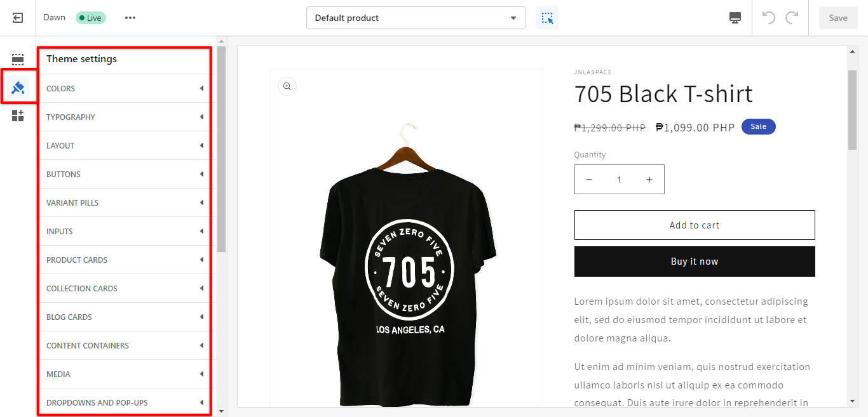This screenshot has height=417, width=868.
Task: Open the three-dot theme actions menu
Action: [x=130, y=18]
